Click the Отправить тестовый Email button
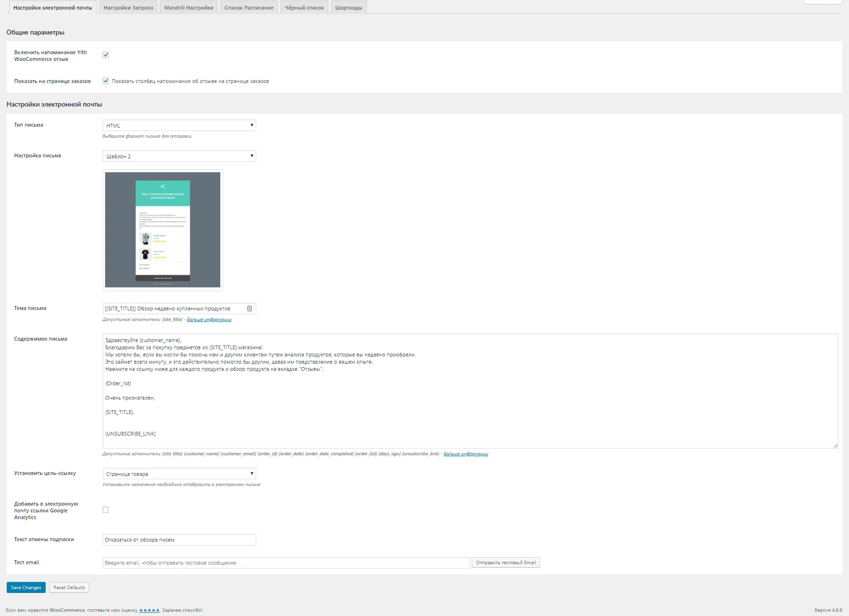This screenshot has width=849, height=616. pos(506,563)
